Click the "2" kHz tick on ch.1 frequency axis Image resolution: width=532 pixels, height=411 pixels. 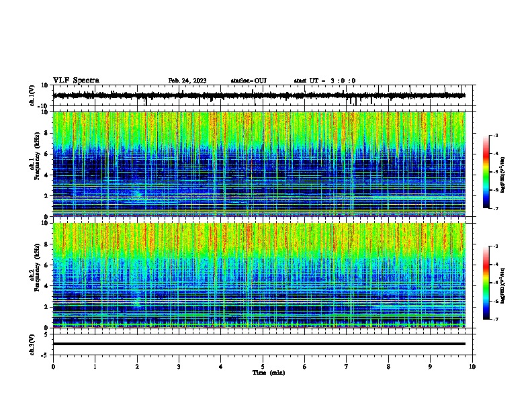47,195
